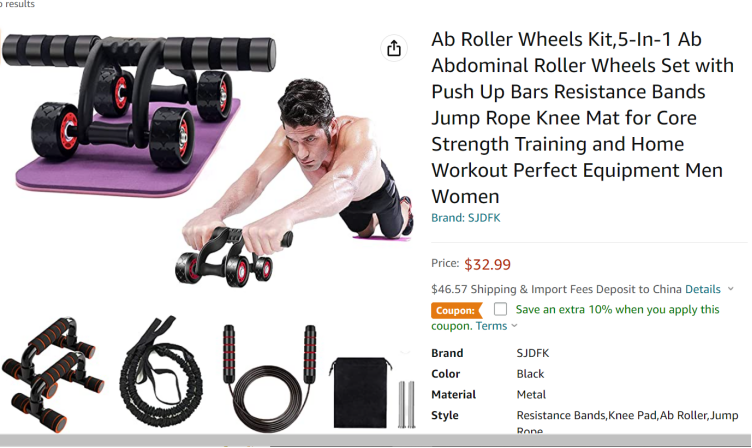Select the resistance band thumbnail

161,372
